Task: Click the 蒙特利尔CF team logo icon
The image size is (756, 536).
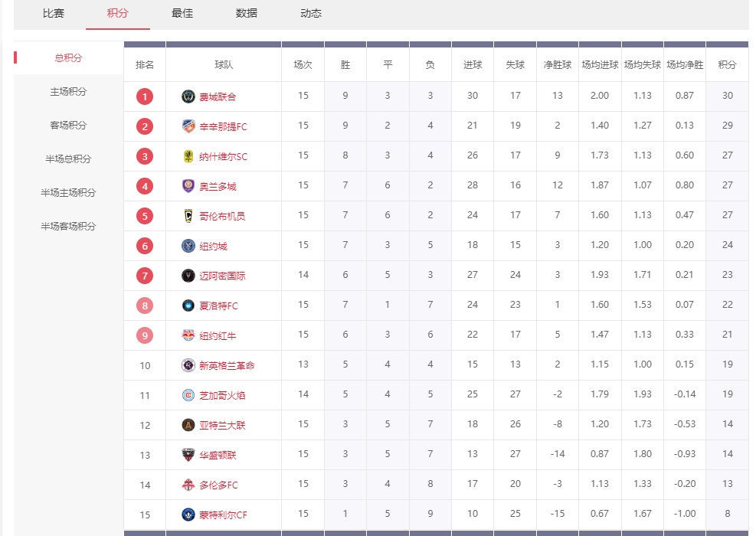Action: pyautogui.click(x=188, y=515)
